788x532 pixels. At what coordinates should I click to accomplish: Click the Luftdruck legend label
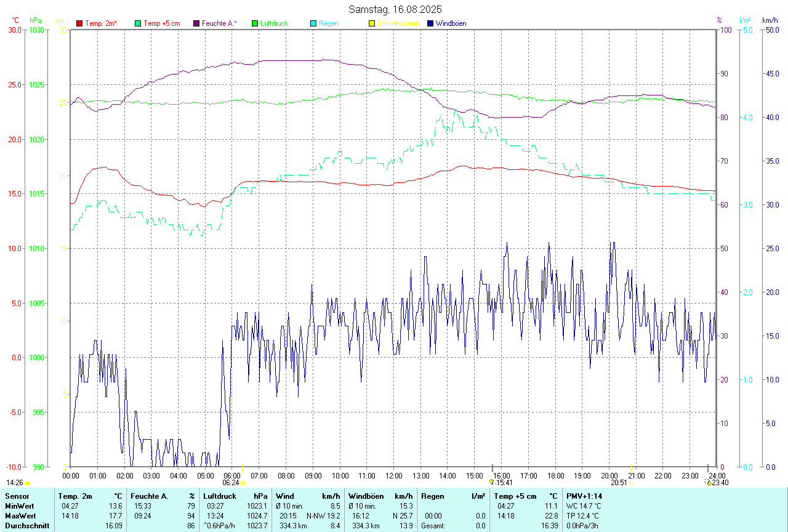pos(274,23)
